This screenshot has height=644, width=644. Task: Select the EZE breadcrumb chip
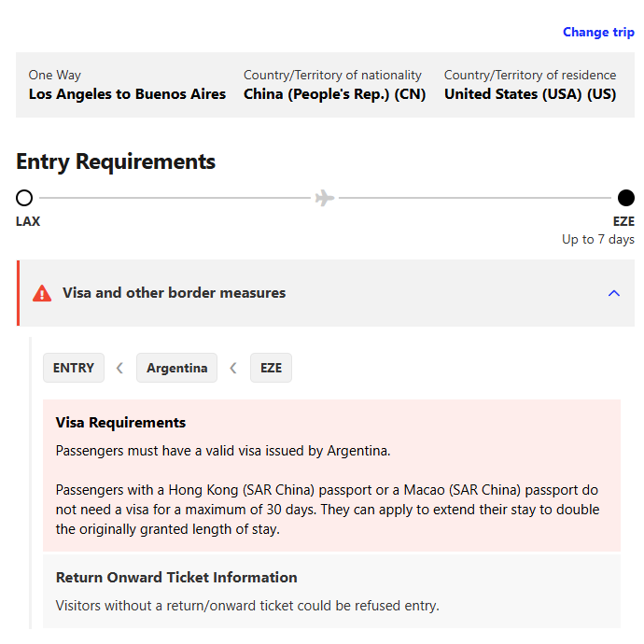[271, 368]
